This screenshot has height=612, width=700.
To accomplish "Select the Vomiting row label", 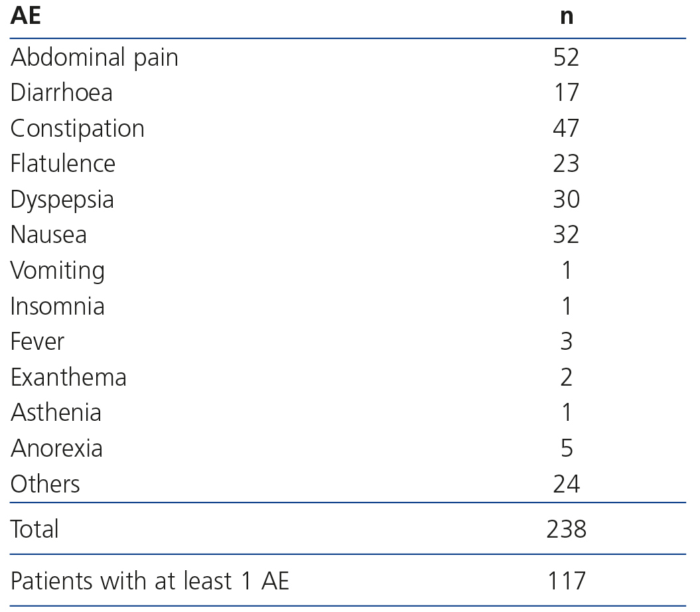I will pos(57,271).
